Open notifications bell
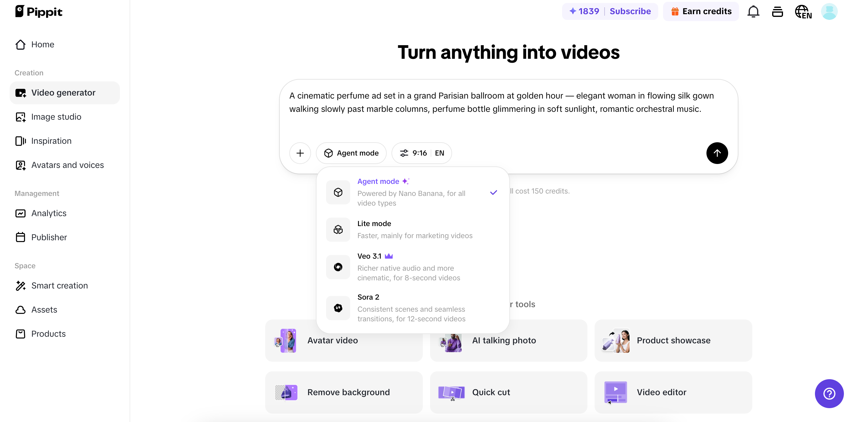This screenshot has height=422, width=868. (753, 11)
